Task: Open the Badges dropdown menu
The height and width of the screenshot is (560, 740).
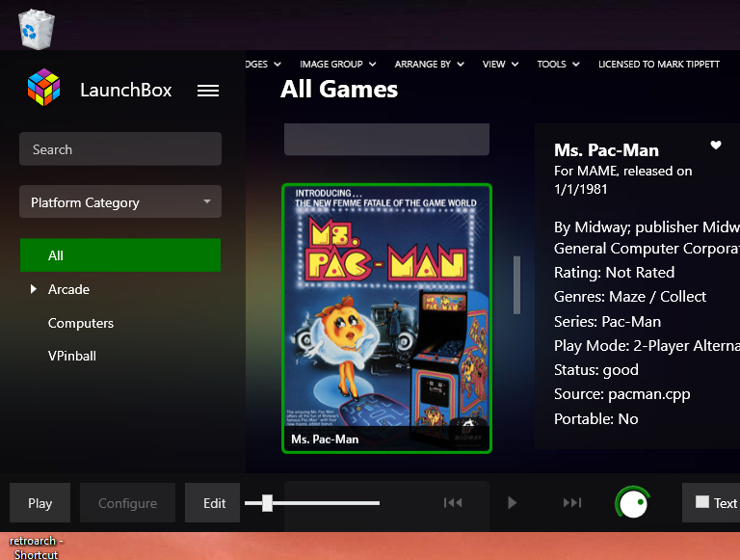Action: click(263, 65)
